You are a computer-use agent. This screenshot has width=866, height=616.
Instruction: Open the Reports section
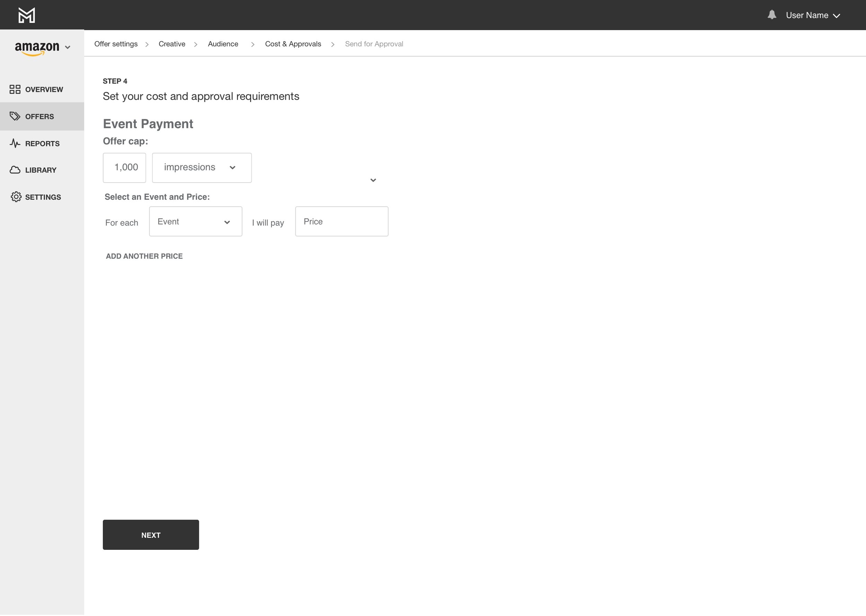(42, 143)
